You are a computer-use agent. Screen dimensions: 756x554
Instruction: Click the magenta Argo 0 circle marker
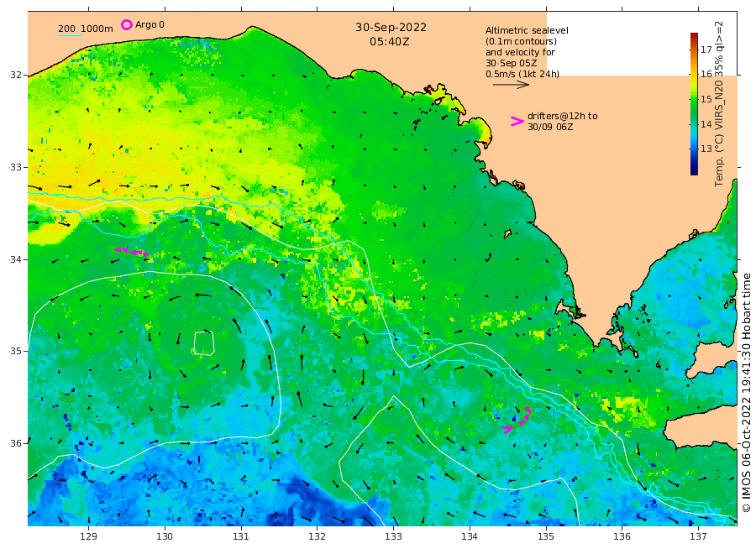click(x=126, y=24)
